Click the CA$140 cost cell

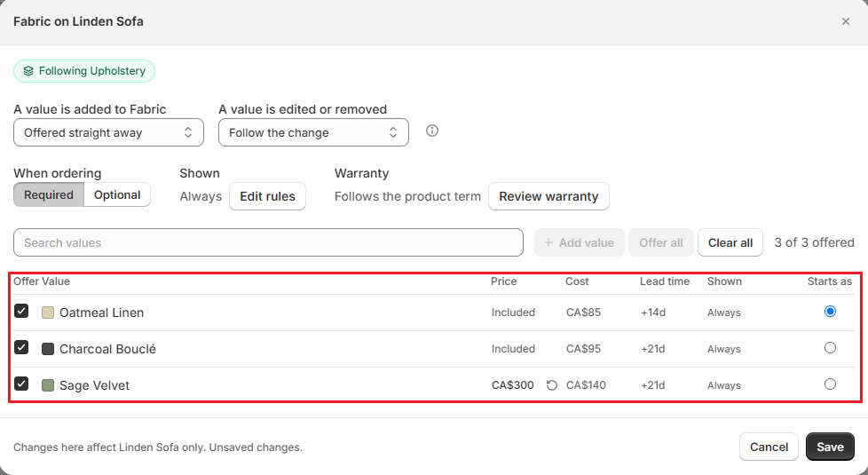coord(587,385)
